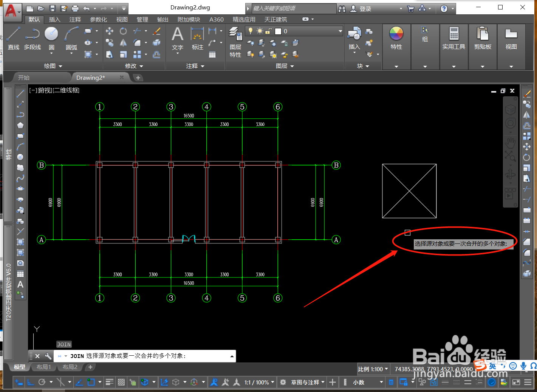
Task: Click the Save icon in quick access toolbar
Action: click(x=53, y=8)
